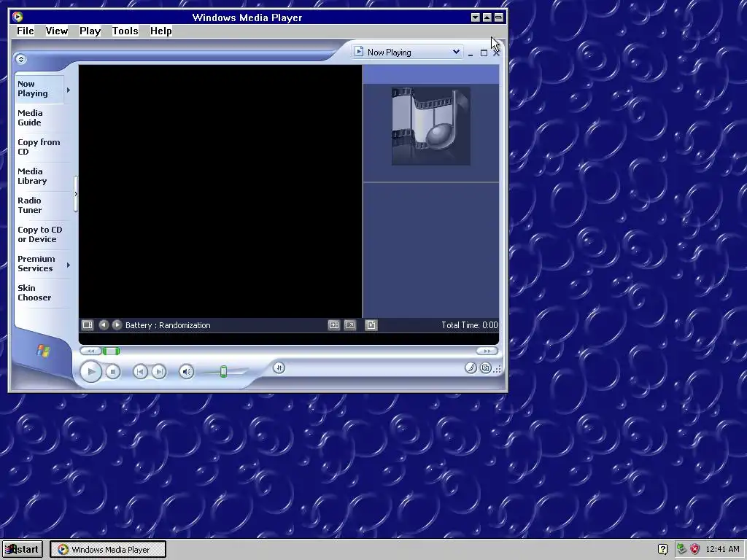747x560 pixels.
Task: Open the View menu
Action: tap(57, 31)
